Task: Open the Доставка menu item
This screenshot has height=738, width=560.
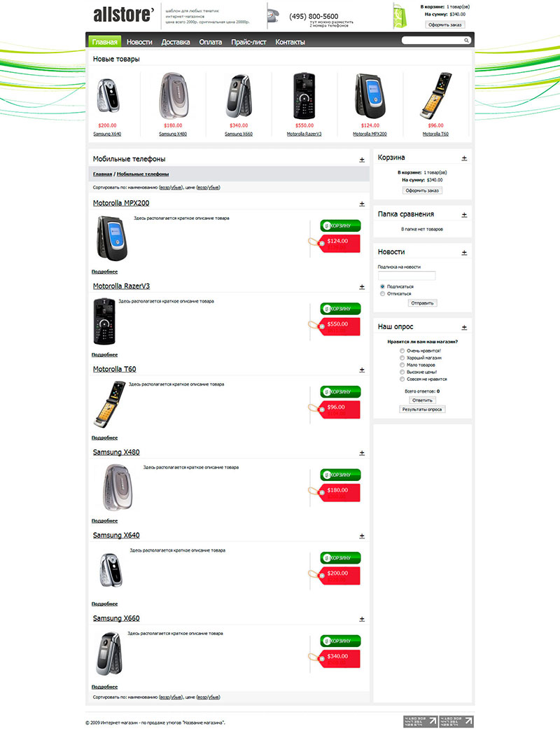Action: click(x=176, y=42)
